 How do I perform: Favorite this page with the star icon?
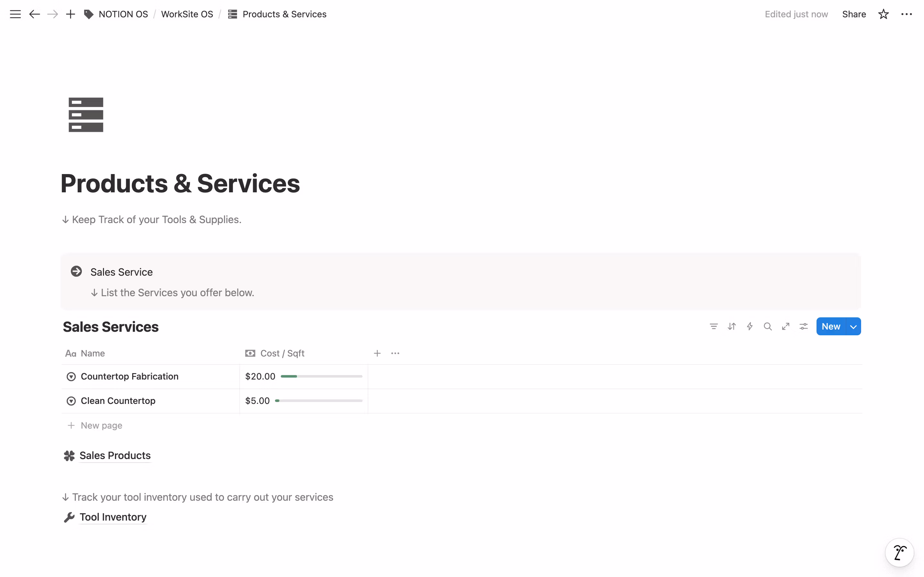(883, 14)
